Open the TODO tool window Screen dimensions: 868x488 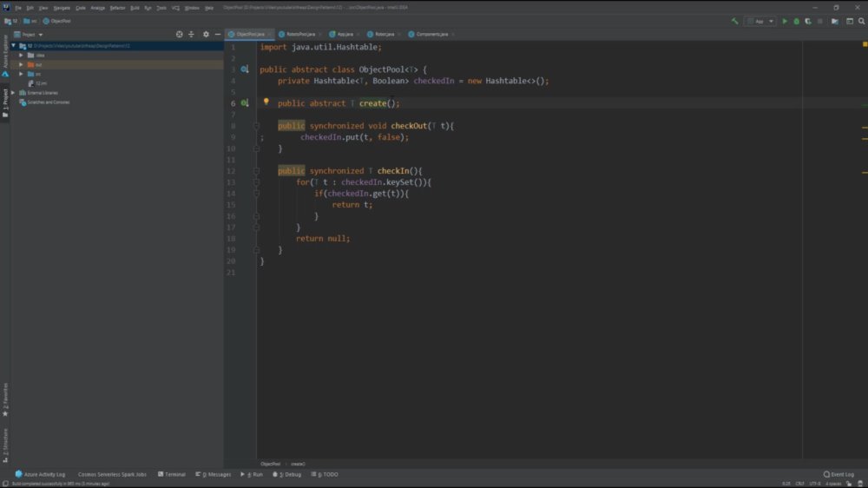[x=325, y=474]
